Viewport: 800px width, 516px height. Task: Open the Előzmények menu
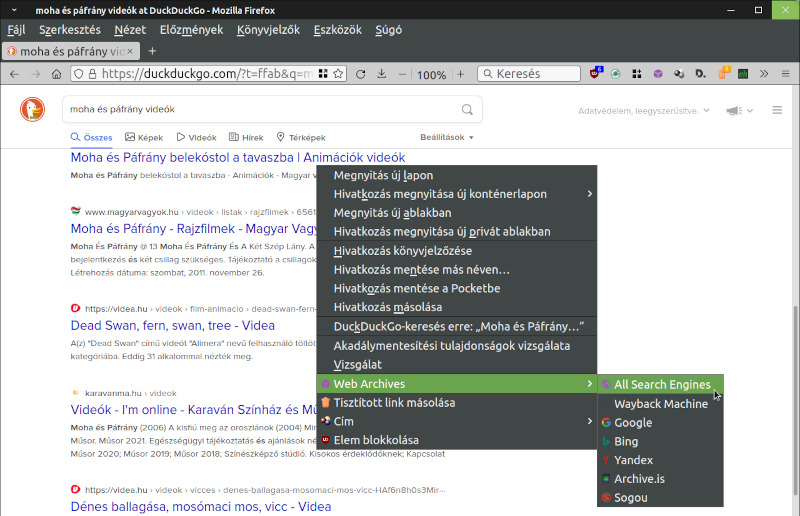tap(191, 30)
